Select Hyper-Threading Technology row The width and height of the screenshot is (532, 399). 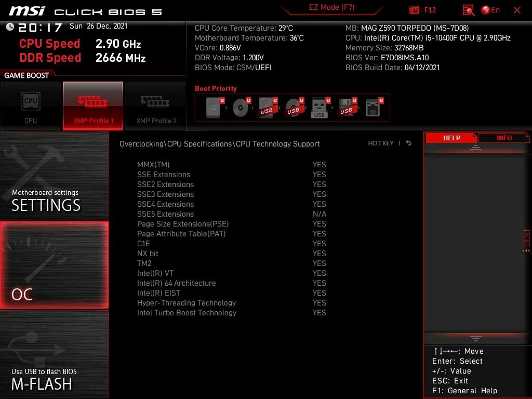click(x=231, y=302)
